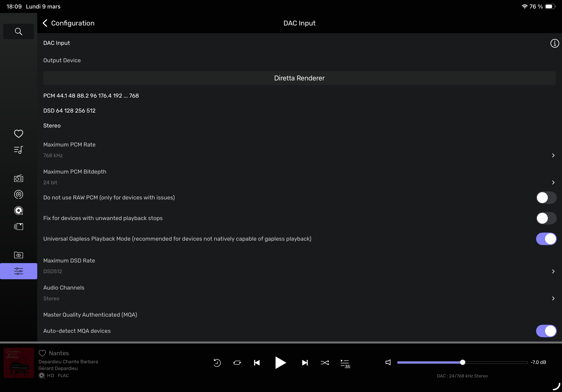Open the playlists icon in sidebar
The width and height of the screenshot is (562, 392).
[x=18, y=150]
